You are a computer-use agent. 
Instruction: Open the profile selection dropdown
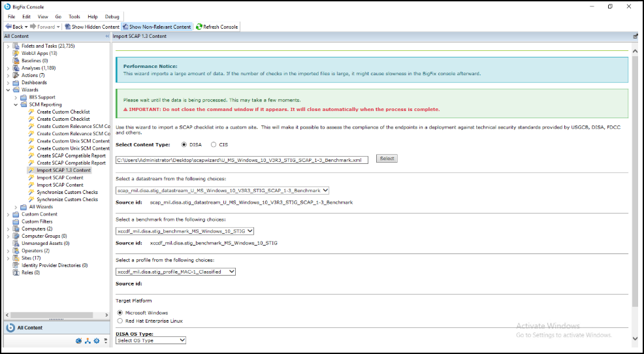click(x=176, y=272)
